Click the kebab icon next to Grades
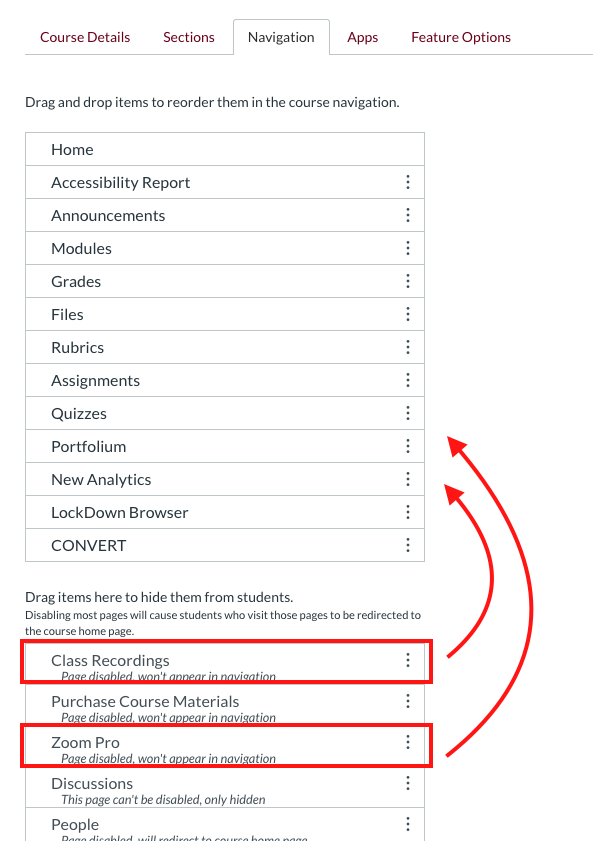593x841 pixels. pyautogui.click(x=408, y=280)
